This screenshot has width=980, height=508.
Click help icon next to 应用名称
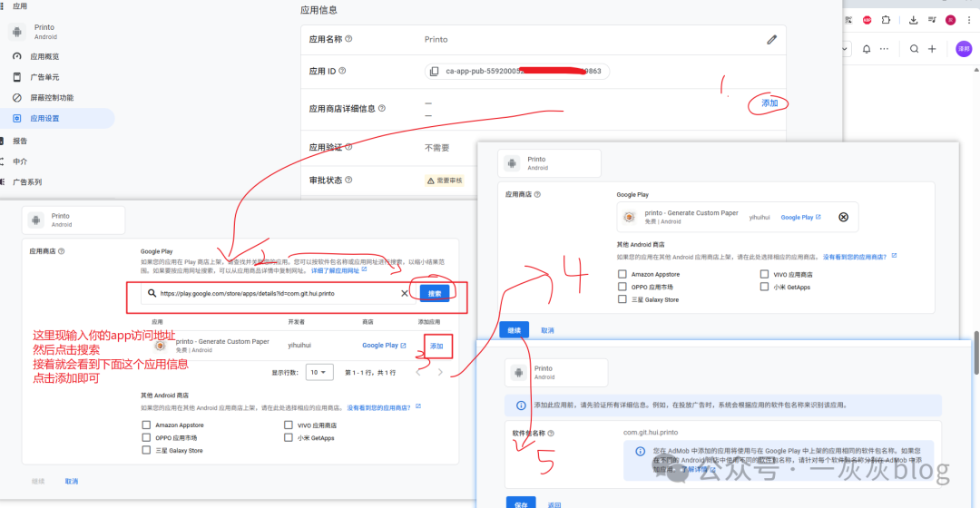pyautogui.click(x=348, y=39)
